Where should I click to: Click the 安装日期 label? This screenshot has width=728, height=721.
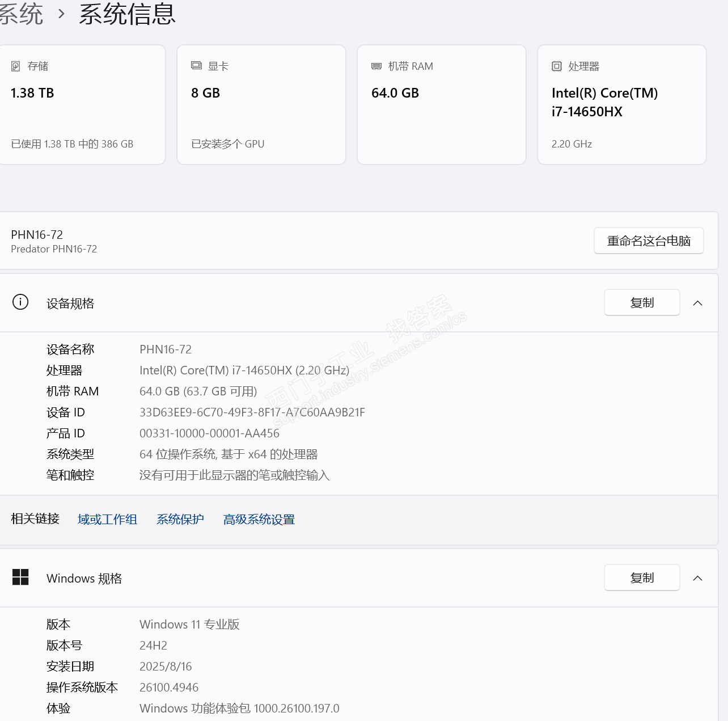[70, 667]
